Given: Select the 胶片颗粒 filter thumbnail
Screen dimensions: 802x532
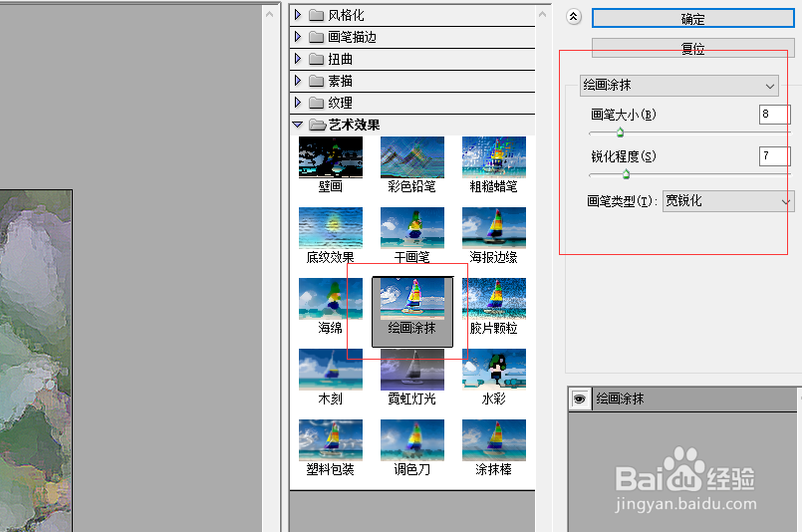Looking at the screenshot, I should tap(494, 299).
